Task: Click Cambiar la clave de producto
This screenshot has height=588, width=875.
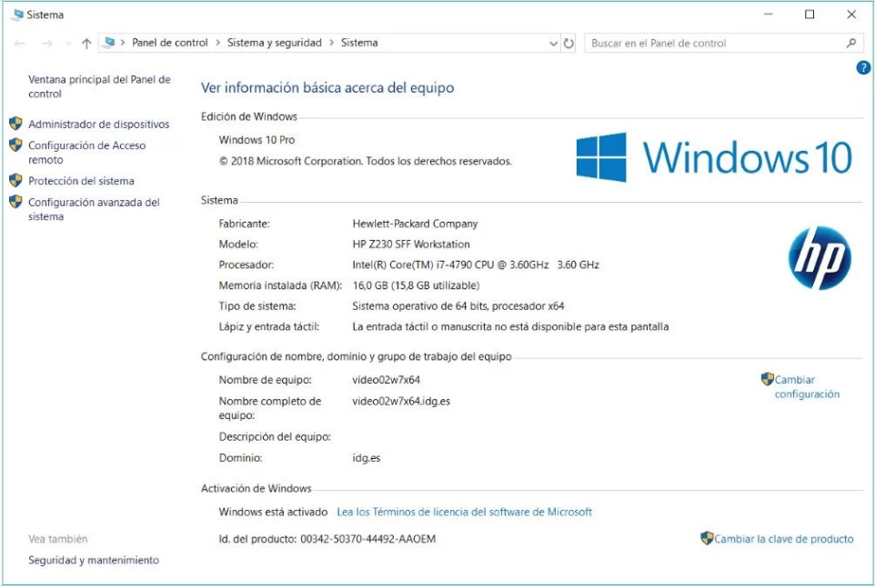Action: [x=783, y=539]
